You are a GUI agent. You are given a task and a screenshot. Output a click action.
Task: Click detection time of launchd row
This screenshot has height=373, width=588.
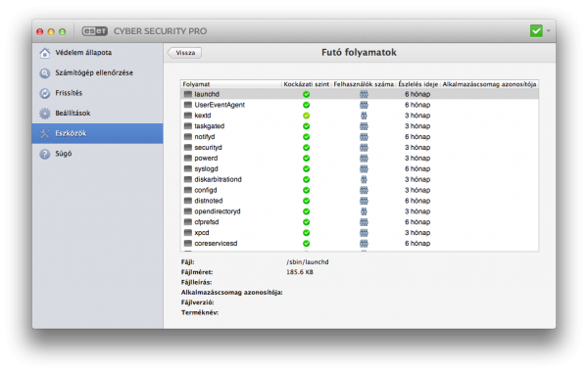pos(417,94)
